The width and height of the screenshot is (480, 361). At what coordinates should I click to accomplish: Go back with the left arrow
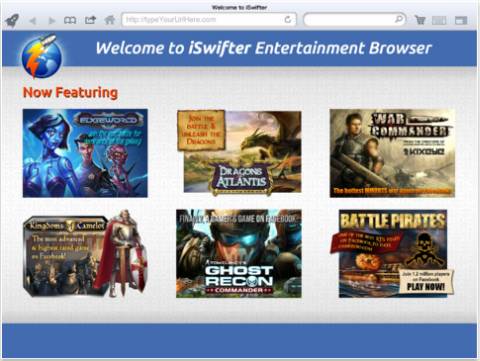coord(33,21)
